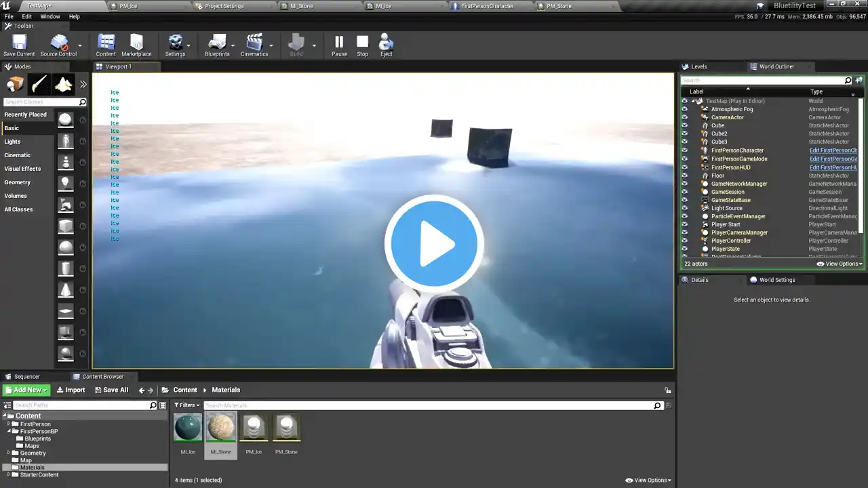Toggle visibility of CameraActor

(x=684, y=117)
